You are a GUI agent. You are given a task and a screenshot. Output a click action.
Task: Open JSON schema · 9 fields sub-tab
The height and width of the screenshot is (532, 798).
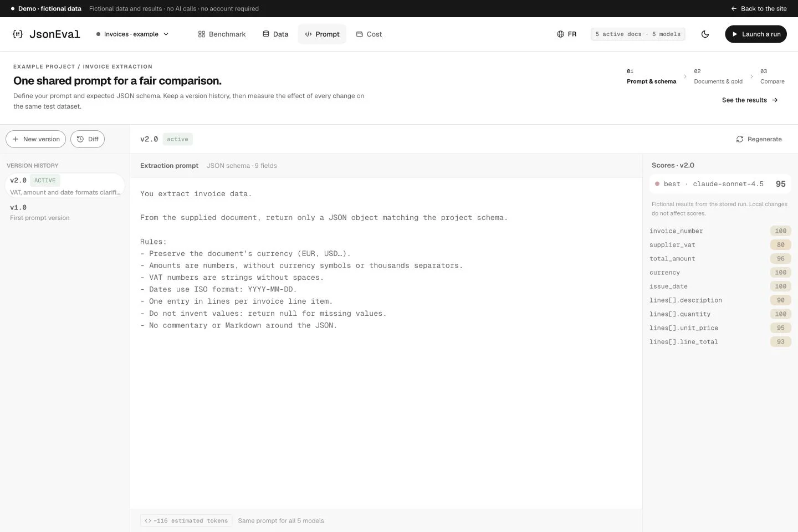(242, 166)
